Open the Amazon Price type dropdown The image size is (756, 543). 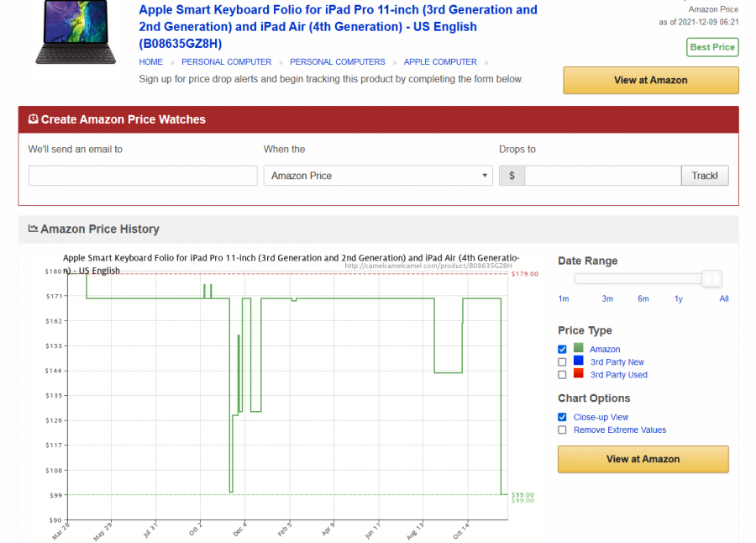[x=378, y=176]
